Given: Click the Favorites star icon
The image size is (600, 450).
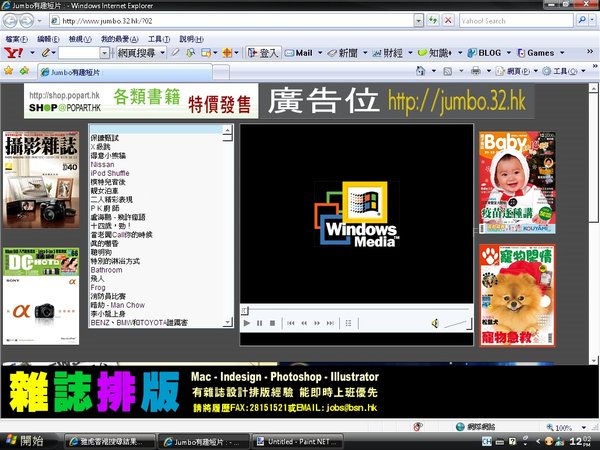Looking at the screenshot, I should click(9, 72).
